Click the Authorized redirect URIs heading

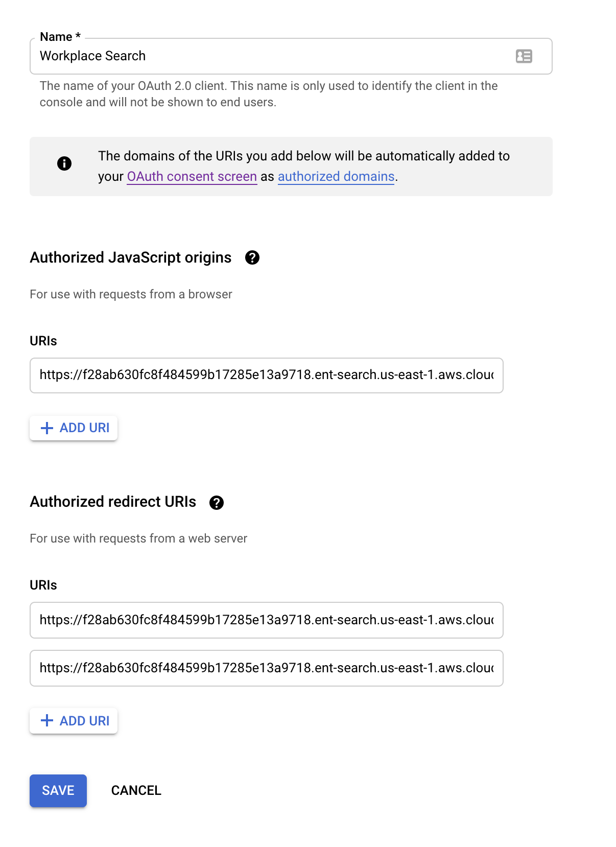pos(113,502)
